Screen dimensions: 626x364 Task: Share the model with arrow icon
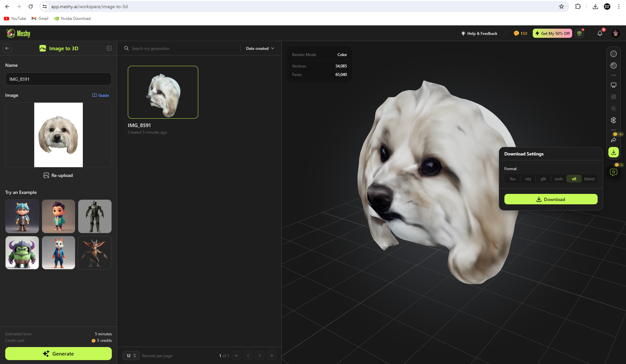pyautogui.click(x=614, y=140)
